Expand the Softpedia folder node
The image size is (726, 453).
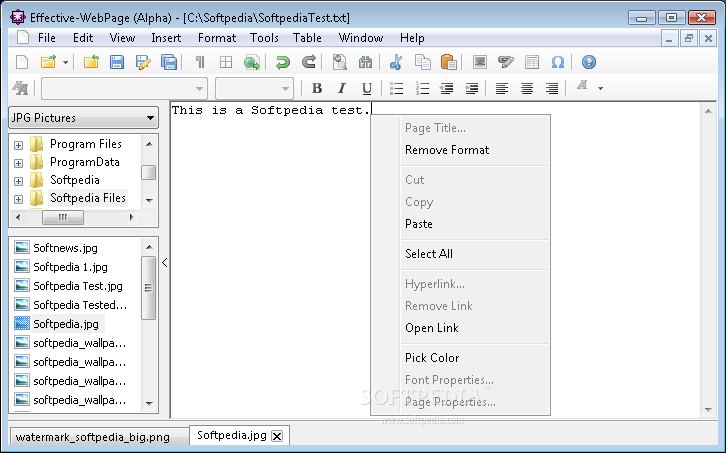19,181
